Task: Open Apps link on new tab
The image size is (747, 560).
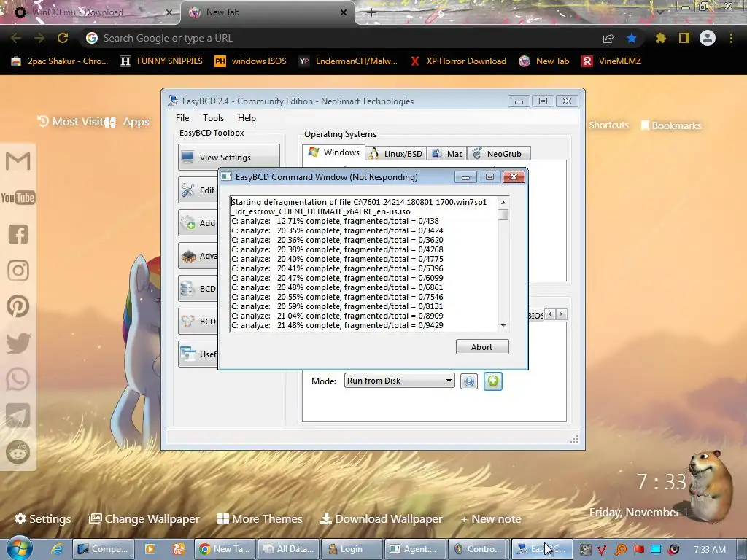Action: (128, 122)
